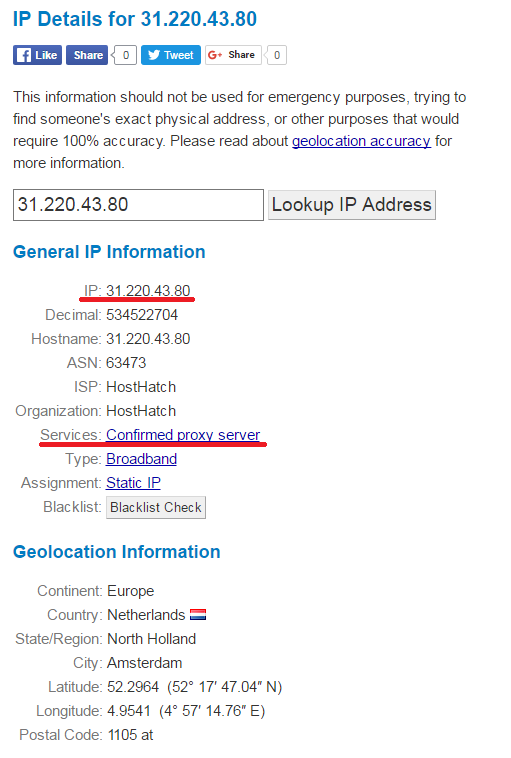Open the Broadband type link
This screenshot has width=511, height=758.
tap(141, 459)
